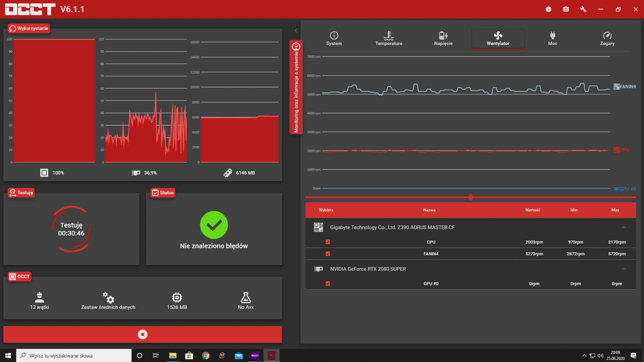Collapse the monitoring panel with left chevron
Screen dimensions: 644x362
(296, 31)
